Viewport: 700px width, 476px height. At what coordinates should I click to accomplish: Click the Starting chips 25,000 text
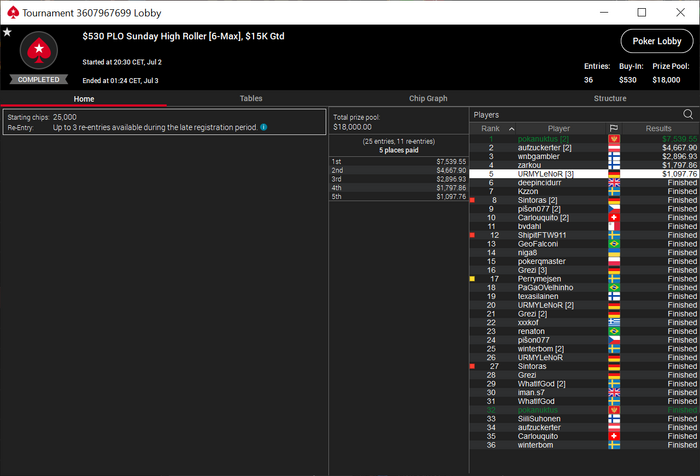[42, 117]
